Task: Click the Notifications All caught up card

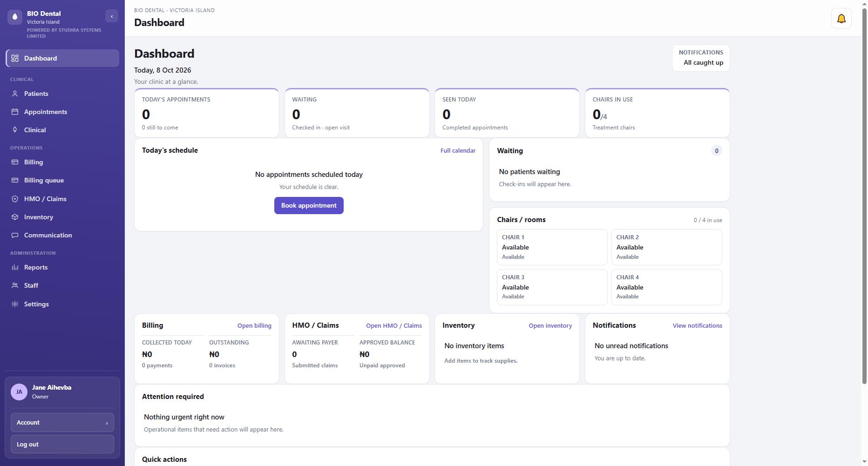Action: pos(701,58)
